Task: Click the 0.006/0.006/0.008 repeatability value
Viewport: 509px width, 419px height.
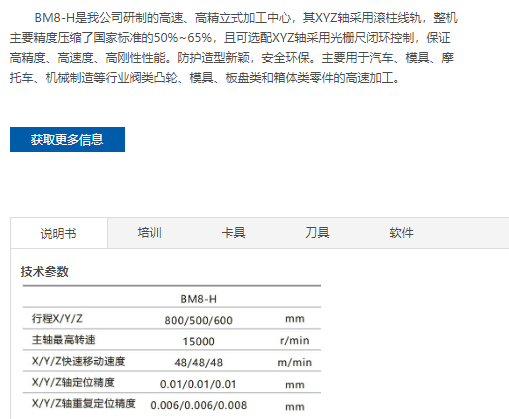Action: tap(199, 405)
